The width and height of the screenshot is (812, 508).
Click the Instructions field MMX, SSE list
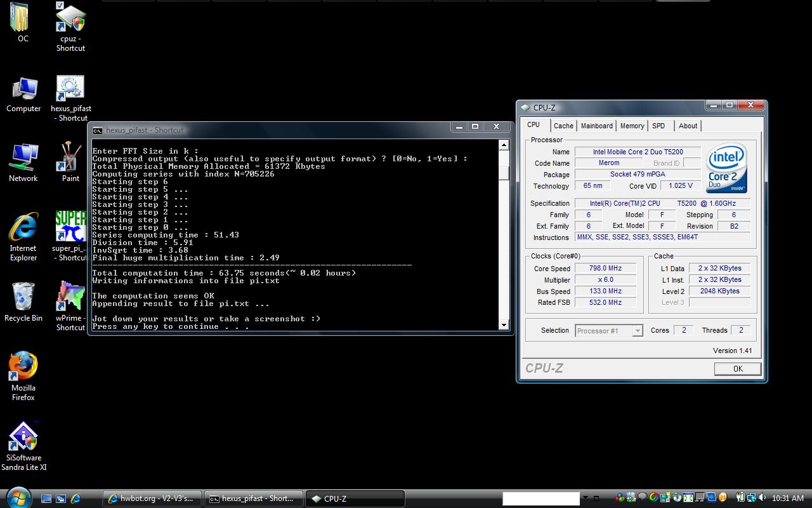pos(662,237)
